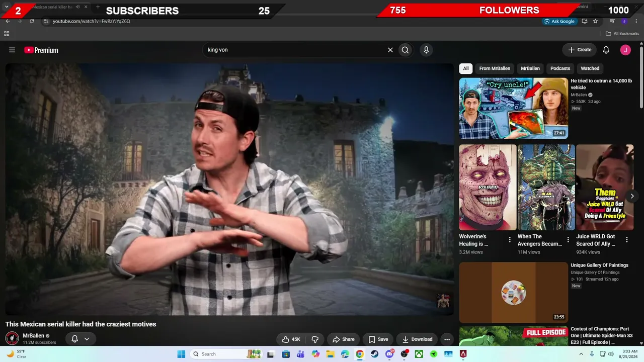
Task: Open Chrome media controls icon
Action: 612,21
